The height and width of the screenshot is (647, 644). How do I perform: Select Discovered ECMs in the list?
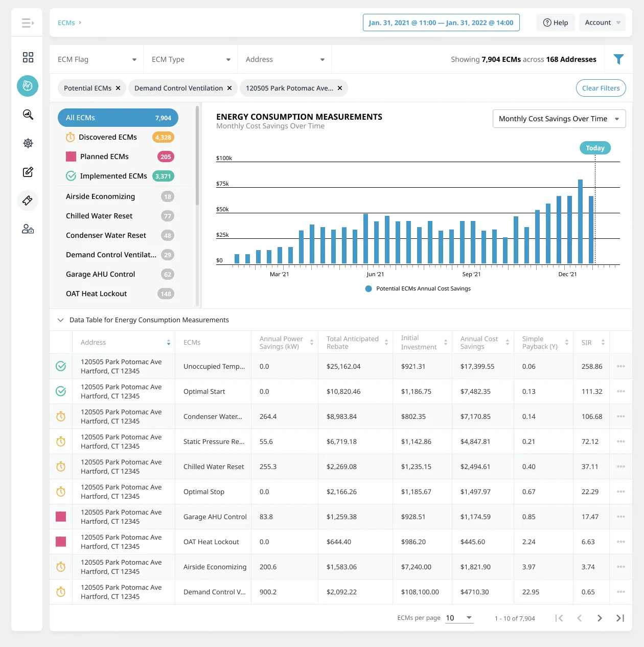coord(120,137)
